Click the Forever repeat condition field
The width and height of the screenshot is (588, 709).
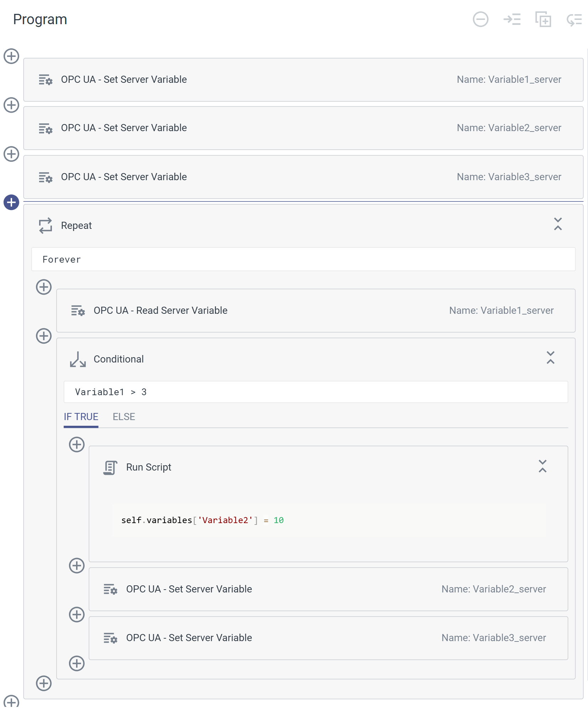coord(303,259)
